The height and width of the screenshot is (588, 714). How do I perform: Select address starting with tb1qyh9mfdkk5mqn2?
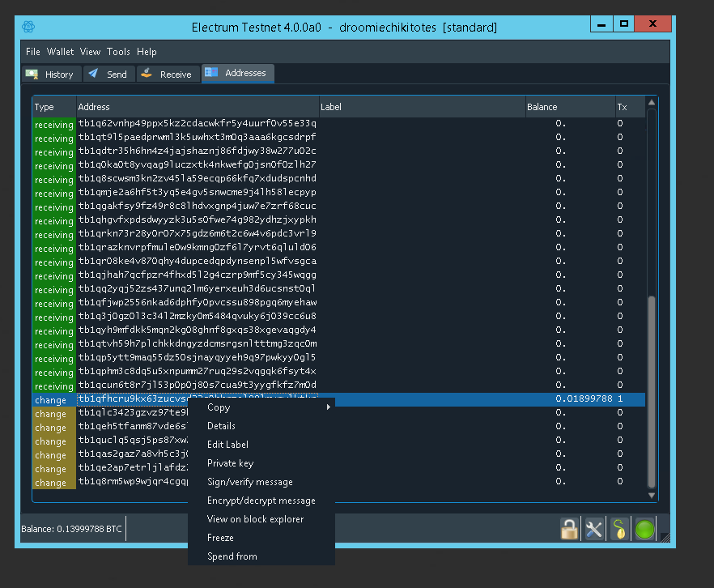pyautogui.click(x=198, y=330)
